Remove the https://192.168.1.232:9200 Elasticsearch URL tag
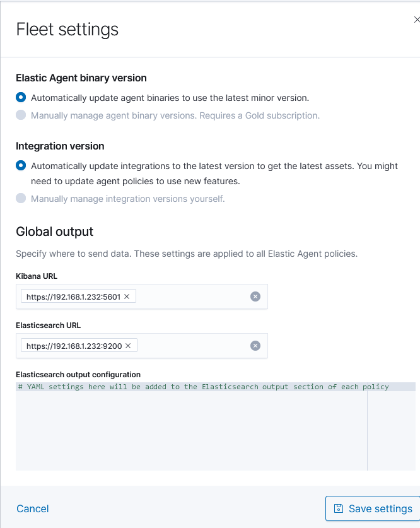Image resolution: width=420 pixels, height=528 pixels. coord(127,345)
